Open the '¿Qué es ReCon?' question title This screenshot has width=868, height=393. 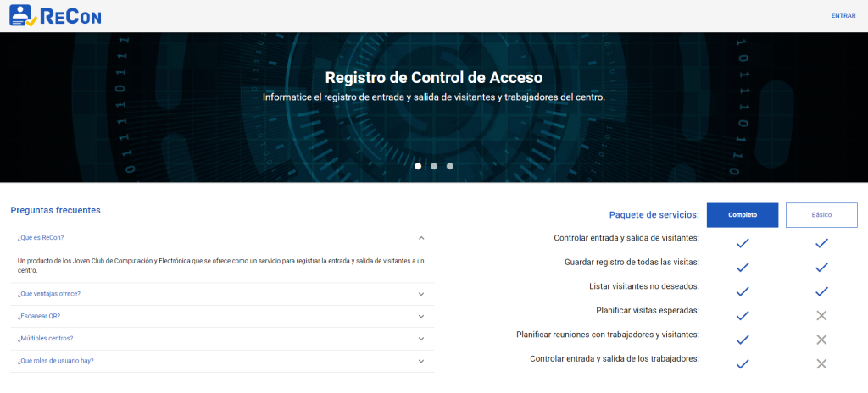click(x=41, y=238)
